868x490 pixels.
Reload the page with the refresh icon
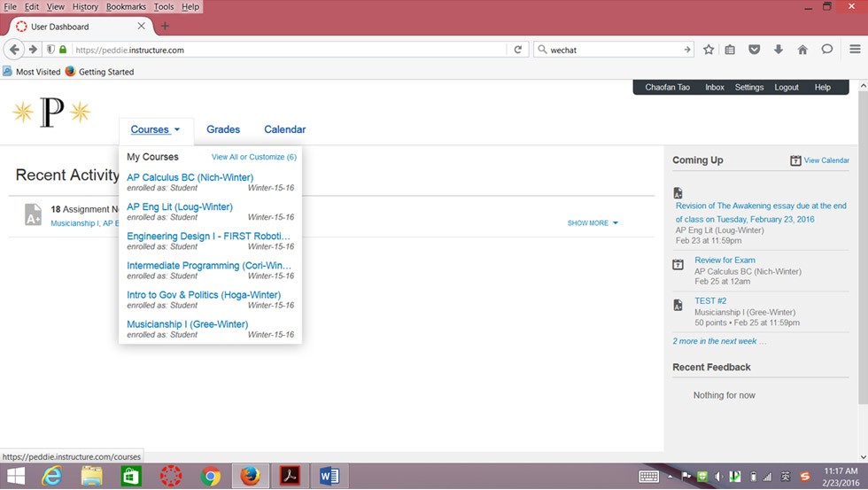tap(517, 50)
